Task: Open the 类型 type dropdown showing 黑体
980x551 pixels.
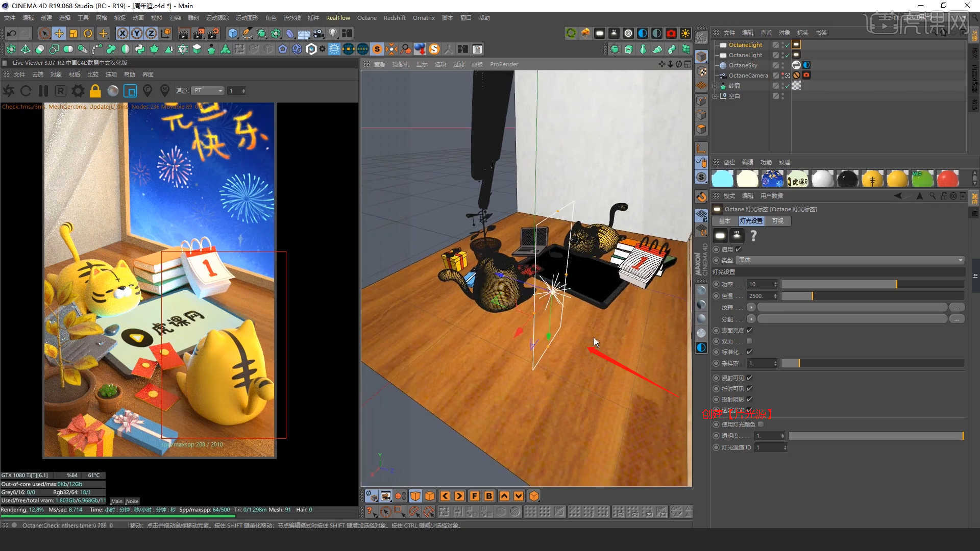Action: pyautogui.click(x=850, y=260)
